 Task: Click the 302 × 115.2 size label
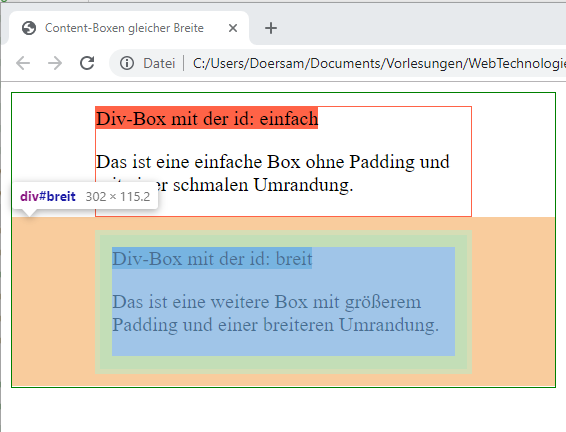(x=118, y=196)
